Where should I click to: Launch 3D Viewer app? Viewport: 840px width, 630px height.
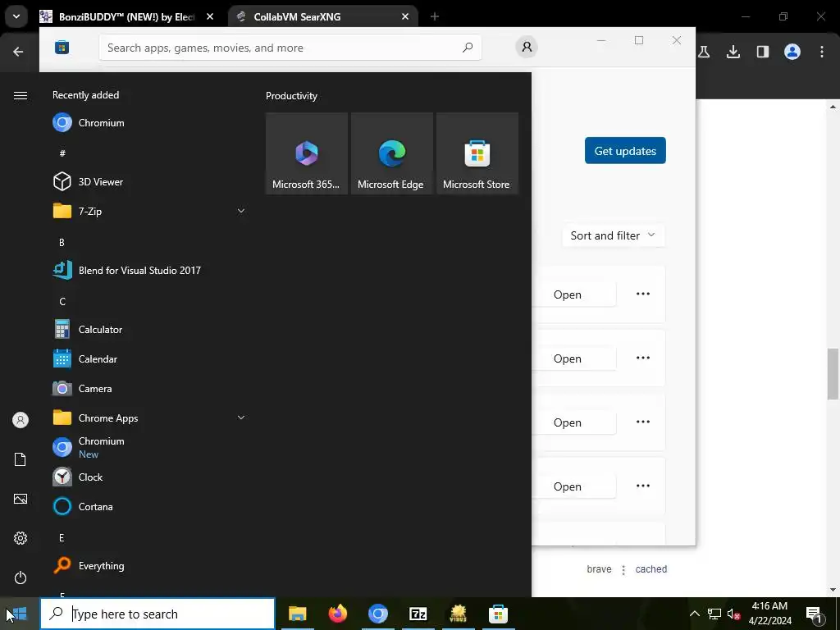pos(150,181)
